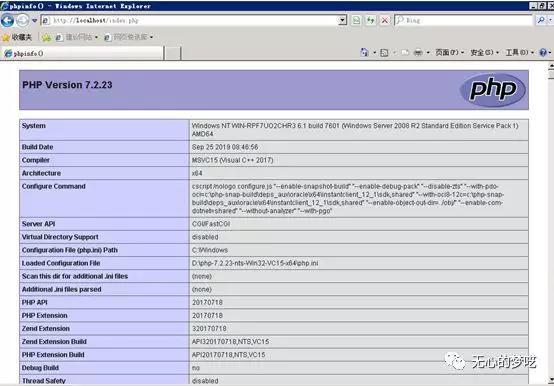Click the 'Loaded Configuration File' label
The width and height of the screenshot is (554, 386).
tap(61, 263)
